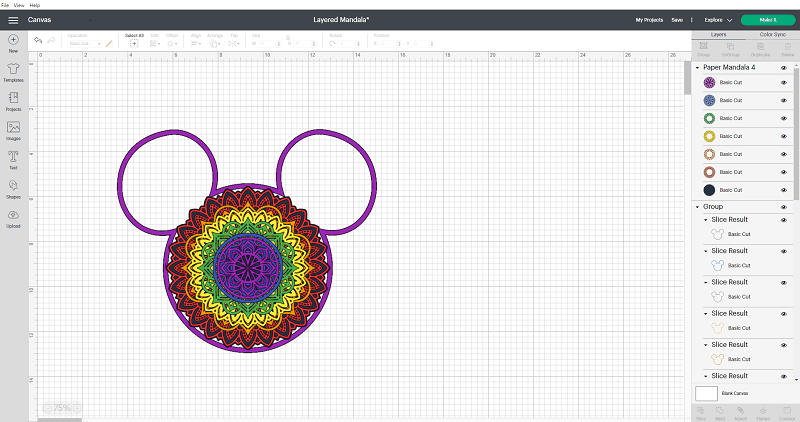Switch to the Layers tab
The image size is (800, 422).
pyautogui.click(x=718, y=35)
